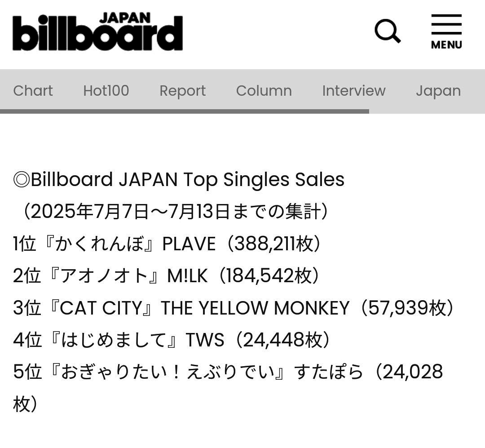Screen dimensions: 485x448
Task: Click the horizontal nav scroll indicator bar
Action: [185, 111]
